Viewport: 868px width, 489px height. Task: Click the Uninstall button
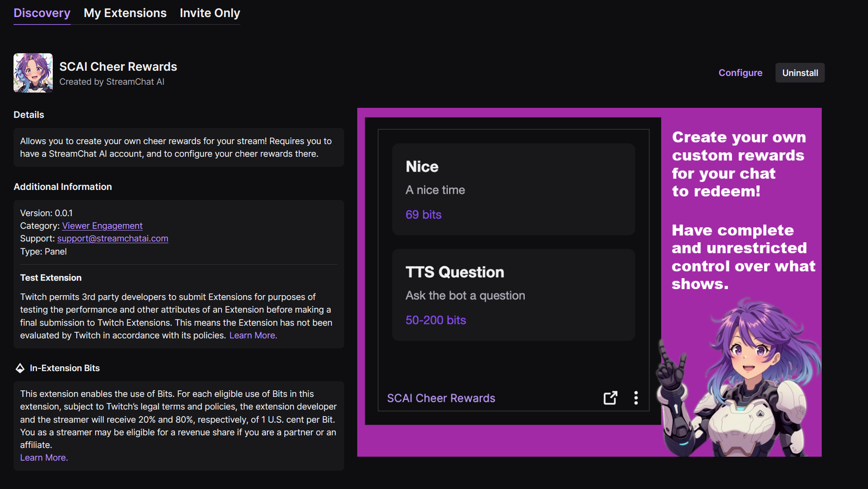click(800, 73)
